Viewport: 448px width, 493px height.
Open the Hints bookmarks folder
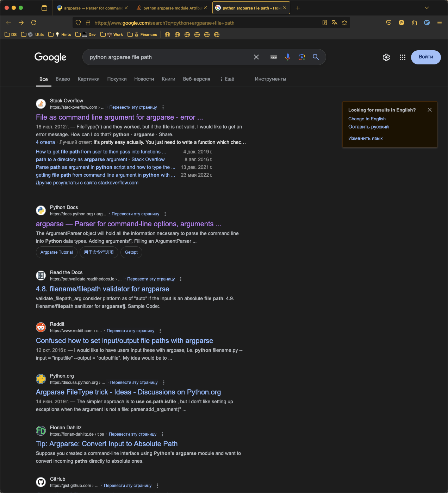60,34
